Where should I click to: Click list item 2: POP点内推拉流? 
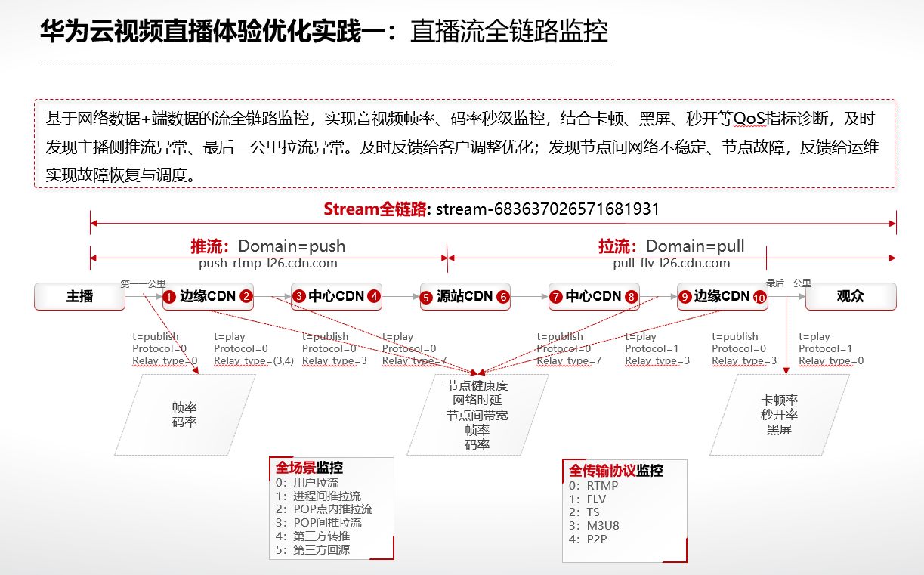324,509
